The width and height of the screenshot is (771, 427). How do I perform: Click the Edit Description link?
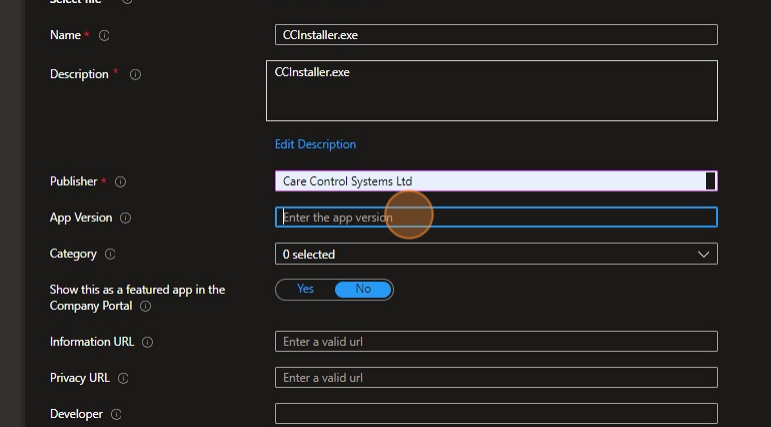(315, 144)
